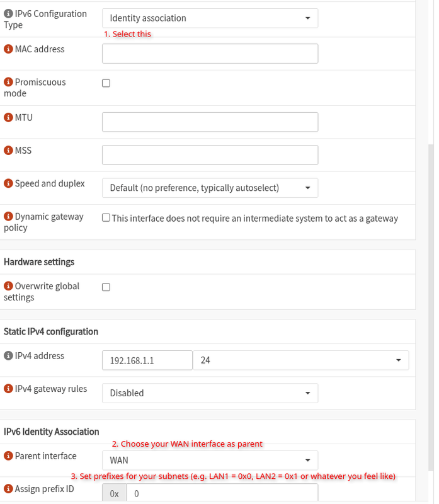This screenshot has height=504, width=439.
Task: Open the IPv6 Configuration Type dropdown
Action: pyautogui.click(x=210, y=18)
